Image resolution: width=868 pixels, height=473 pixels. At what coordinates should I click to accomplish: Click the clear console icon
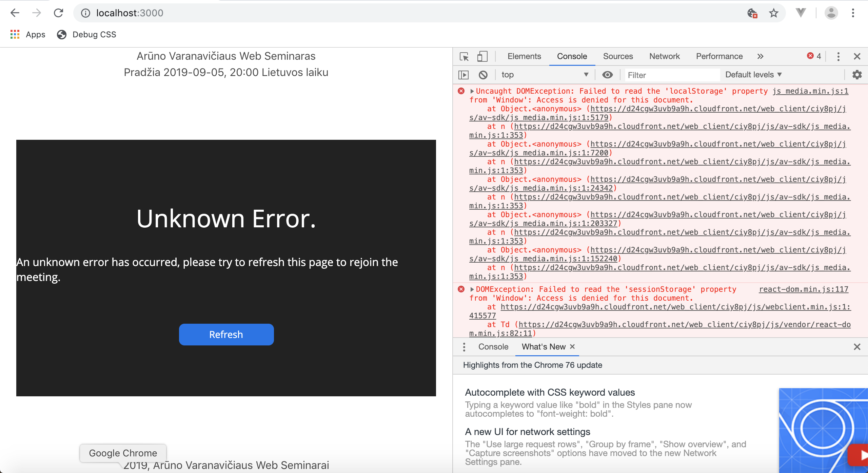tap(483, 75)
